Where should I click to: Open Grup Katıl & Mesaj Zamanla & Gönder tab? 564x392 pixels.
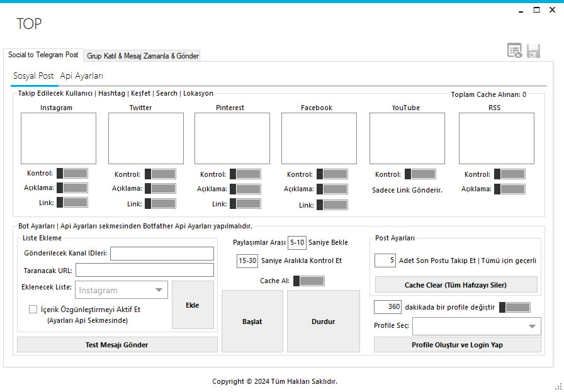[143, 56]
